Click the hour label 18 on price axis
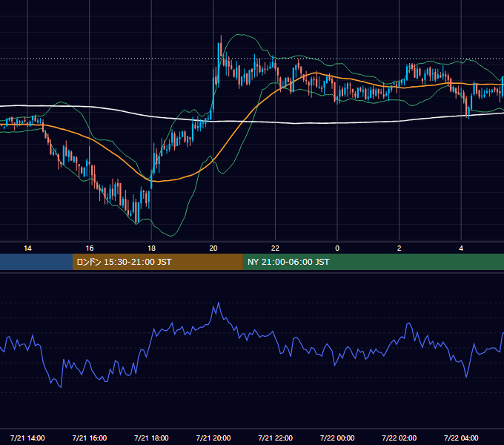504x445 pixels. click(x=151, y=248)
